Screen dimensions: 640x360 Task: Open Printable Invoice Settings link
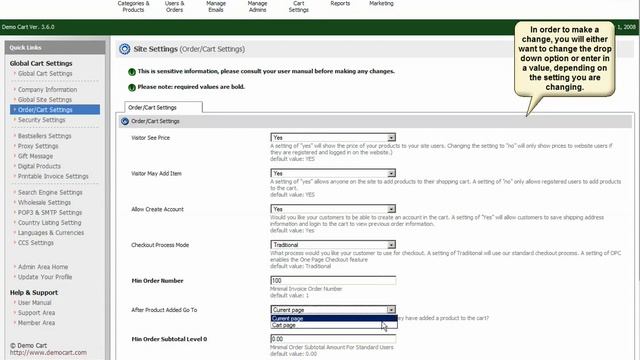(x=53, y=176)
